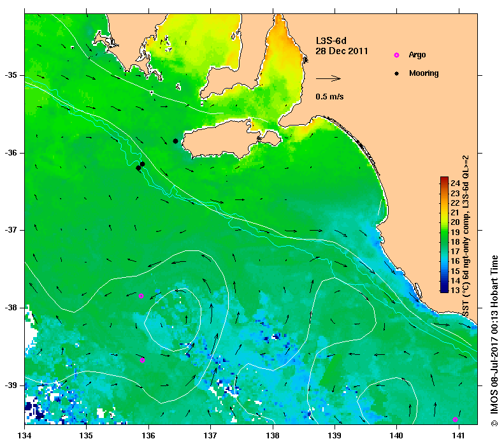Click the latitude label "-35"
504x446 pixels.
click(x=11, y=75)
